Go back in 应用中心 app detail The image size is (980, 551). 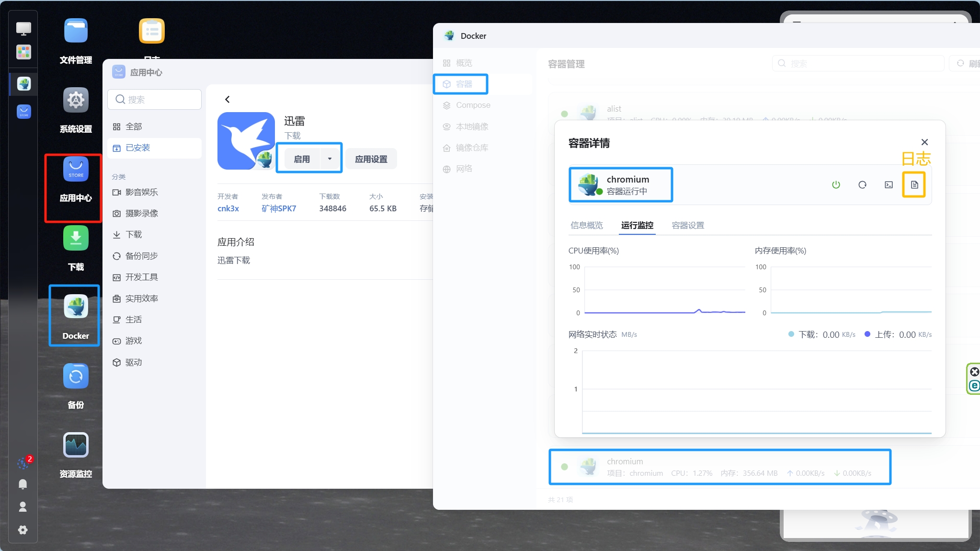click(228, 99)
